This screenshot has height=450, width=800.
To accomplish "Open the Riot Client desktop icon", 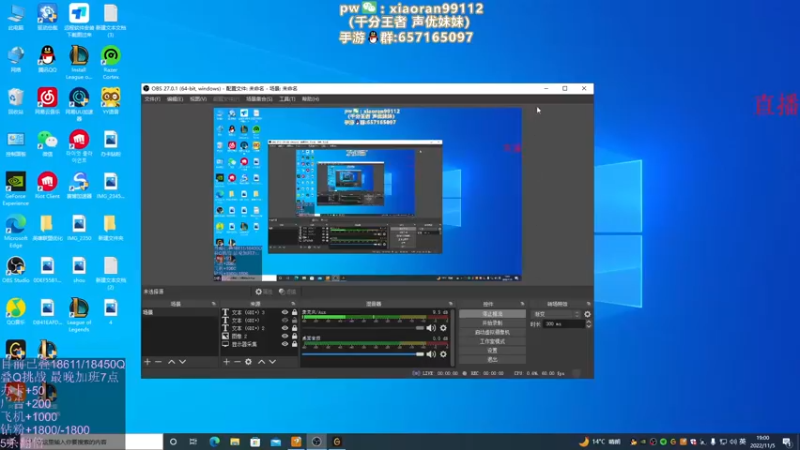I will coord(47,185).
